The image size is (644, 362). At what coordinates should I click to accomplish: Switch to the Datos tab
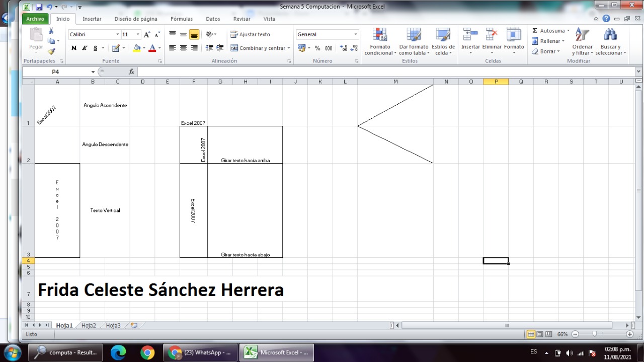213,19
